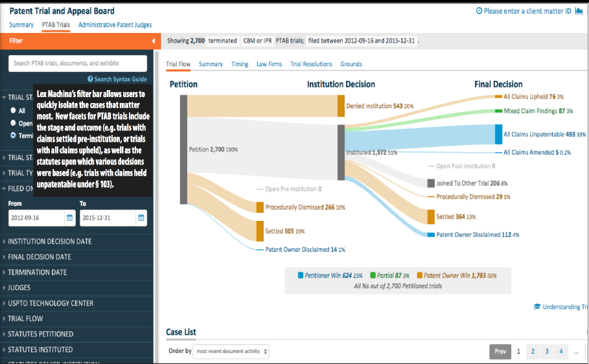The width and height of the screenshot is (589, 364).
Task: Collapse the Filter panel arrow icon
Action: [x=154, y=41]
